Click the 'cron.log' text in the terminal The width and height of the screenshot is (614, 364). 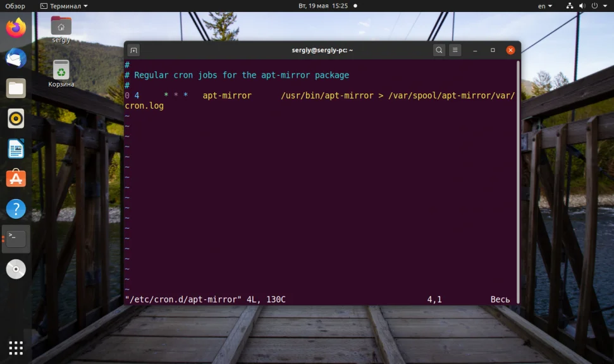144,106
